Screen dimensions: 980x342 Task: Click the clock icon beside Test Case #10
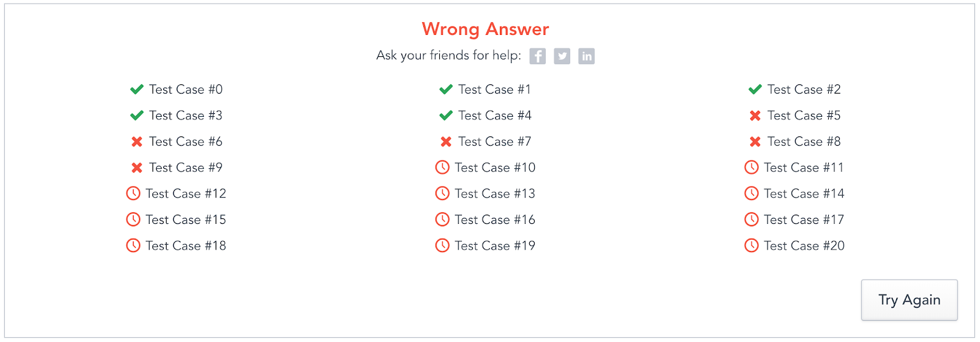click(x=442, y=167)
